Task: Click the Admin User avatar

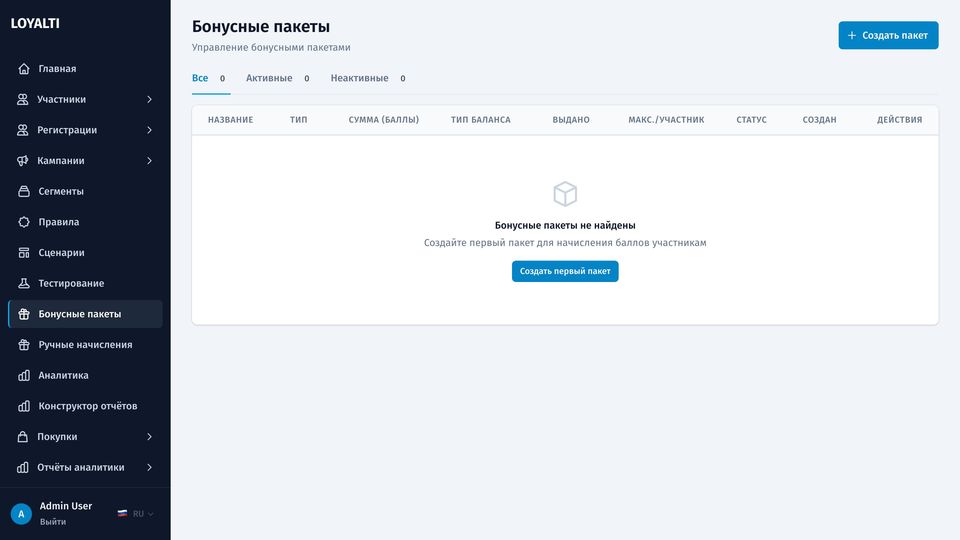Action: point(21,514)
